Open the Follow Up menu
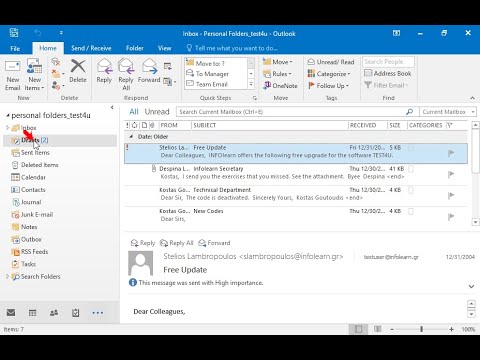480x360 pixels. pos(328,86)
